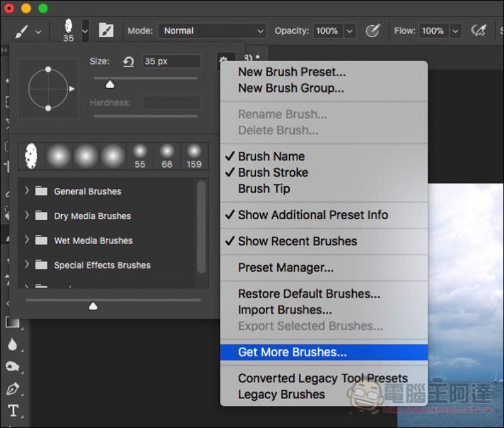Expand the Dry Media Brushes folder chevron

27,215
